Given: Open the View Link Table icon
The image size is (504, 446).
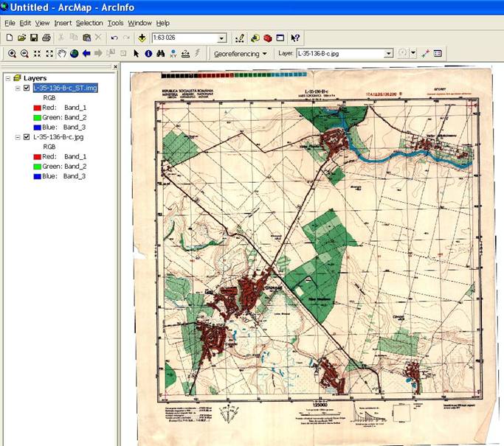Looking at the screenshot, I should coord(438,54).
